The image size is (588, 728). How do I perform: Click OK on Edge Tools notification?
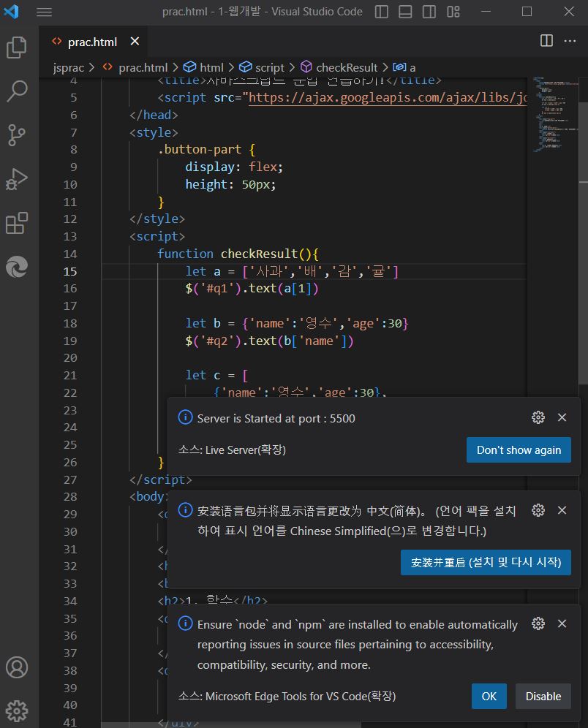pos(489,696)
